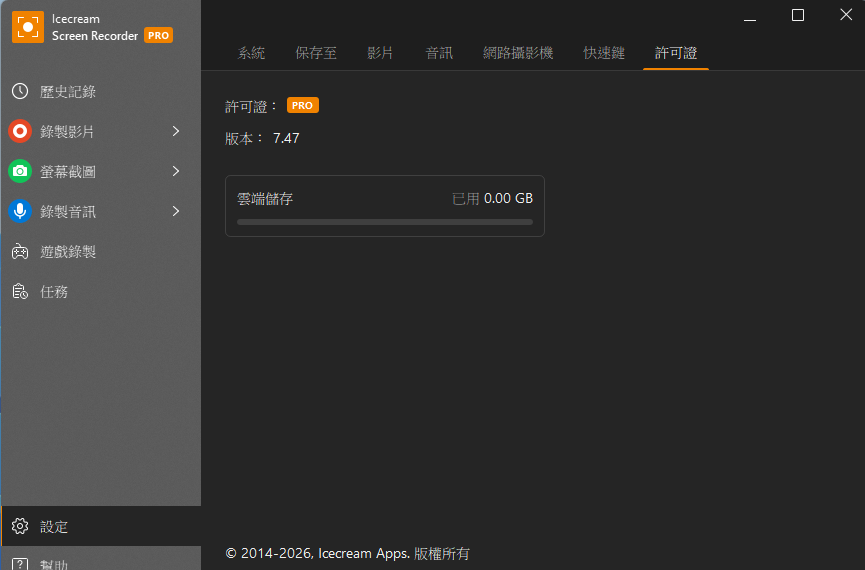Select the 許可證 tab
Image resolution: width=865 pixels, height=570 pixels.
pos(676,53)
